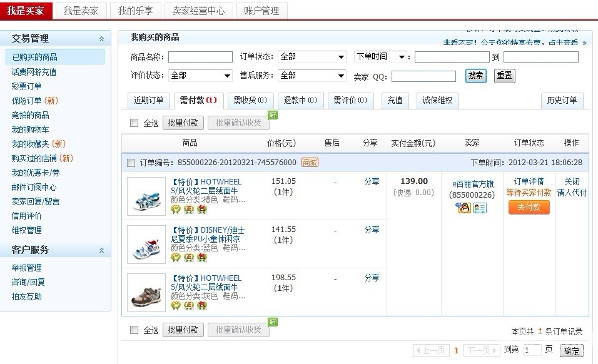Open 我的购物车 in the sidebar

[30, 129]
